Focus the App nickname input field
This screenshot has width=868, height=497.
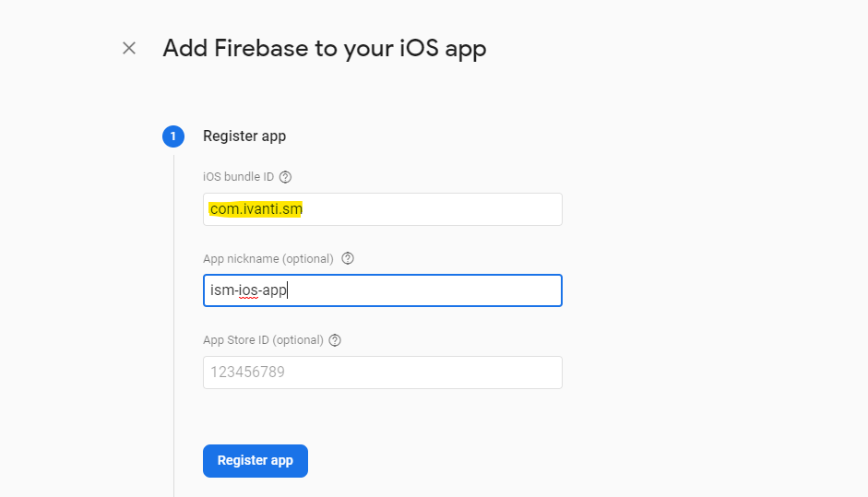(x=383, y=290)
